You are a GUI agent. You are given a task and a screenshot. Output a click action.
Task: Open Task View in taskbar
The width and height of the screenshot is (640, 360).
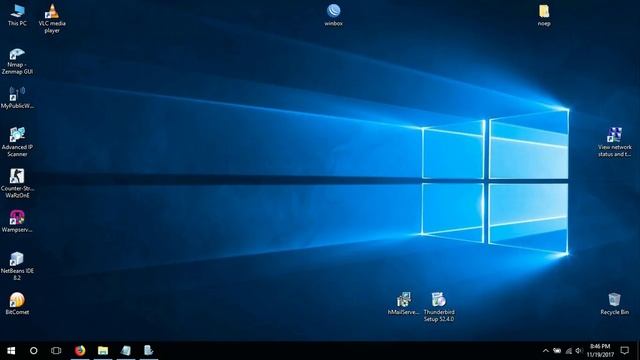point(56,351)
